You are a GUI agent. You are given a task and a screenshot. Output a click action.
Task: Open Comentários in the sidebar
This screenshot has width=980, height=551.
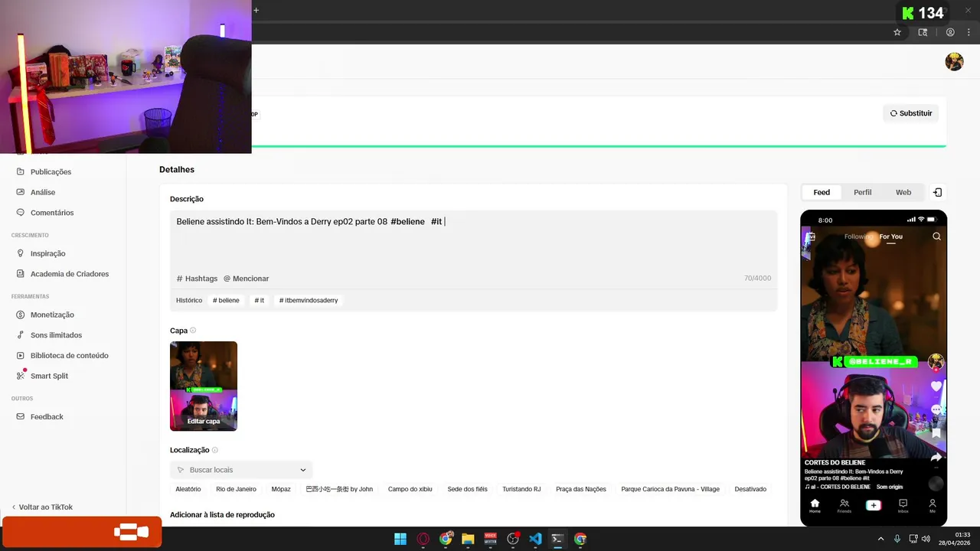[52, 213]
